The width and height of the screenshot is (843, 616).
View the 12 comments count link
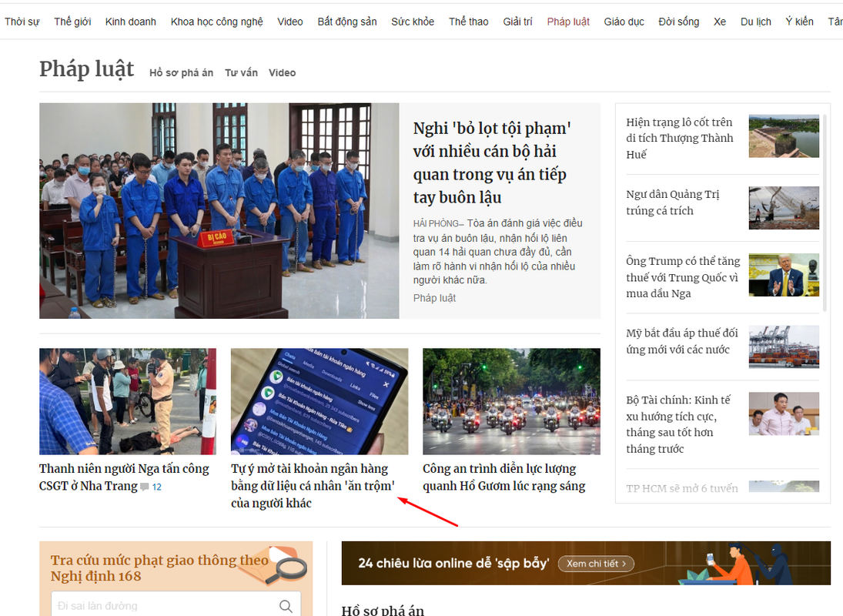(x=156, y=487)
